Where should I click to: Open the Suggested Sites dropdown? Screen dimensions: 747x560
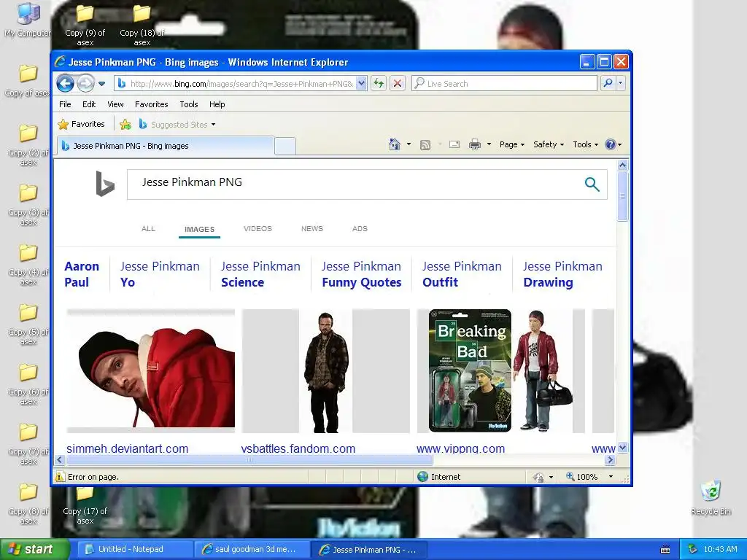pyautogui.click(x=177, y=124)
